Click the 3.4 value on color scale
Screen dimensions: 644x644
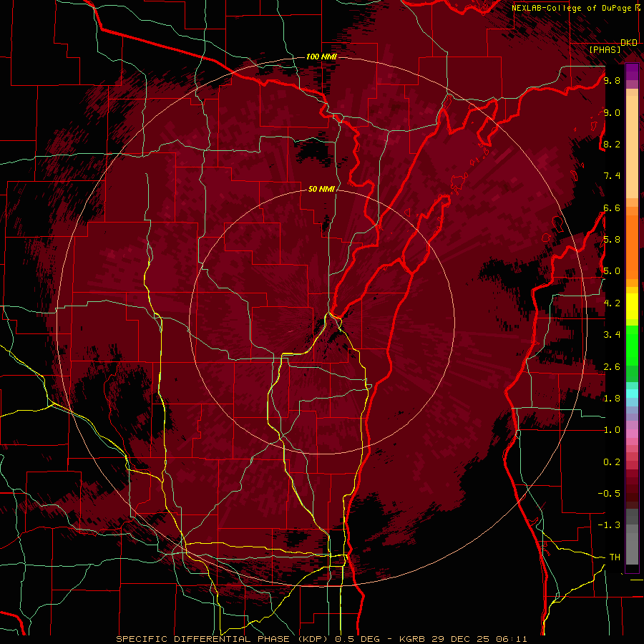[x=612, y=335]
